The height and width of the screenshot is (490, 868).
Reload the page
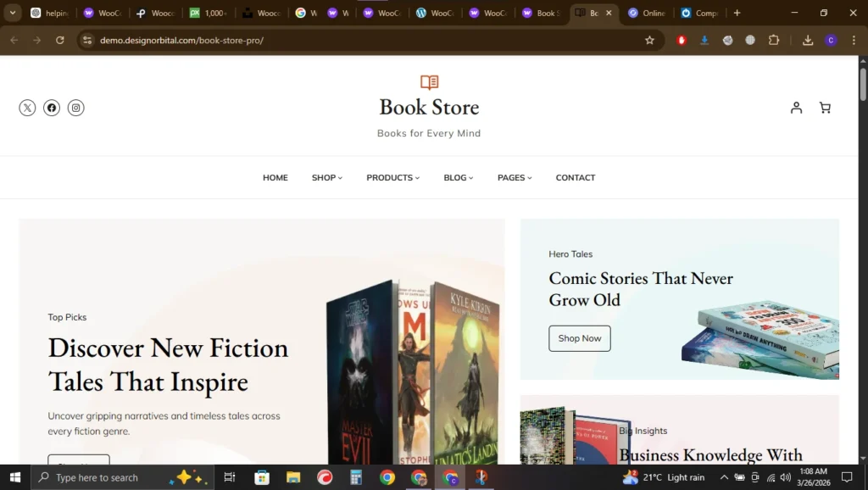(x=60, y=40)
